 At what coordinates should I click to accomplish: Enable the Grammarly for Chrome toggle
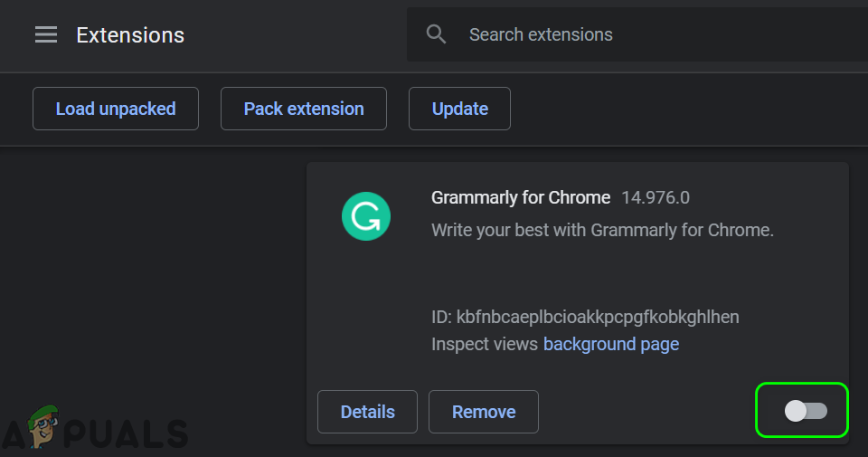coord(805,411)
